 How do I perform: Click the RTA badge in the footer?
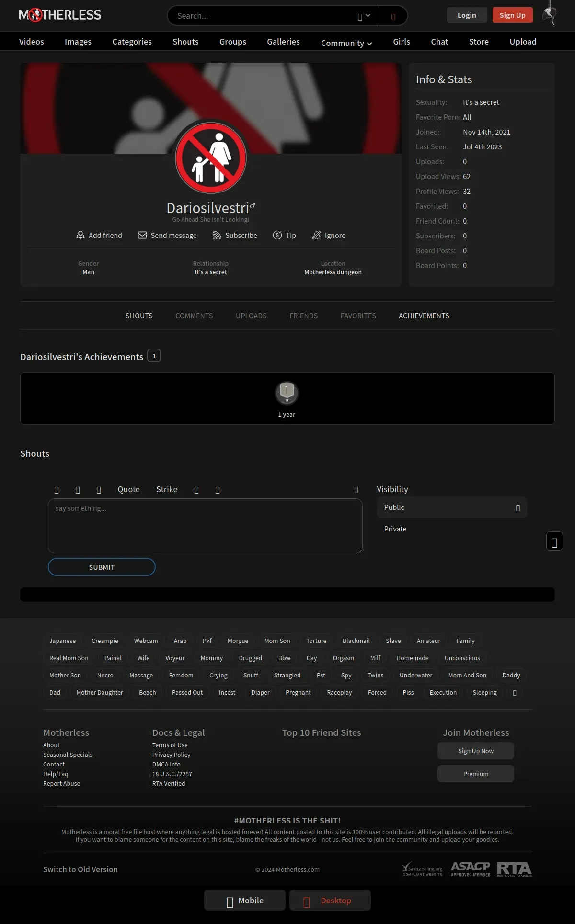click(x=514, y=869)
